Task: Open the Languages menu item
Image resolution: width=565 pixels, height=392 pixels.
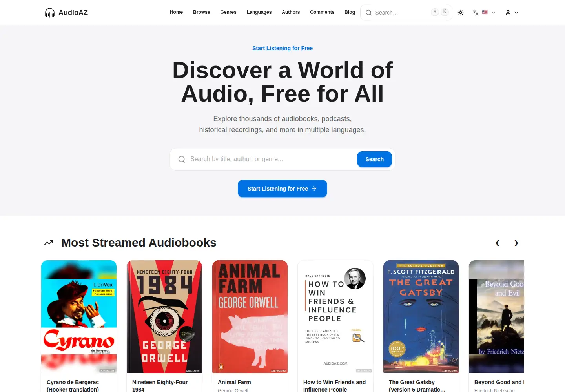Action: [259, 12]
